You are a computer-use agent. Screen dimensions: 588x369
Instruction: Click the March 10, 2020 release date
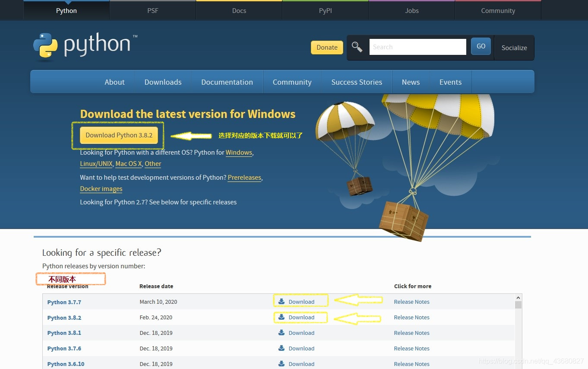[158, 302]
